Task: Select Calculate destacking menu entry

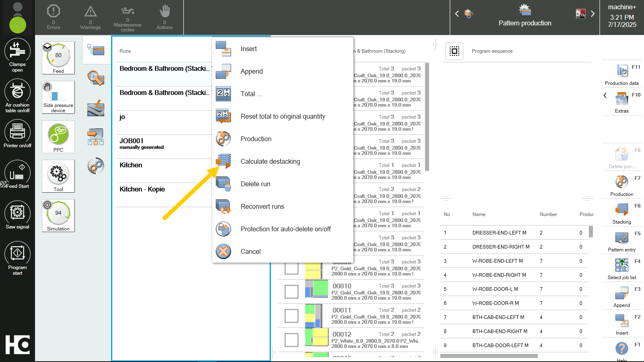Action: coord(283,162)
